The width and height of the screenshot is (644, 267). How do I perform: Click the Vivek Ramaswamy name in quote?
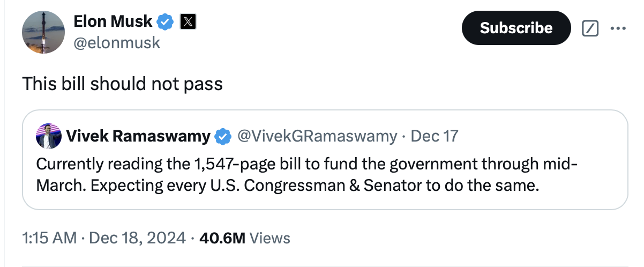coord(138,136)
